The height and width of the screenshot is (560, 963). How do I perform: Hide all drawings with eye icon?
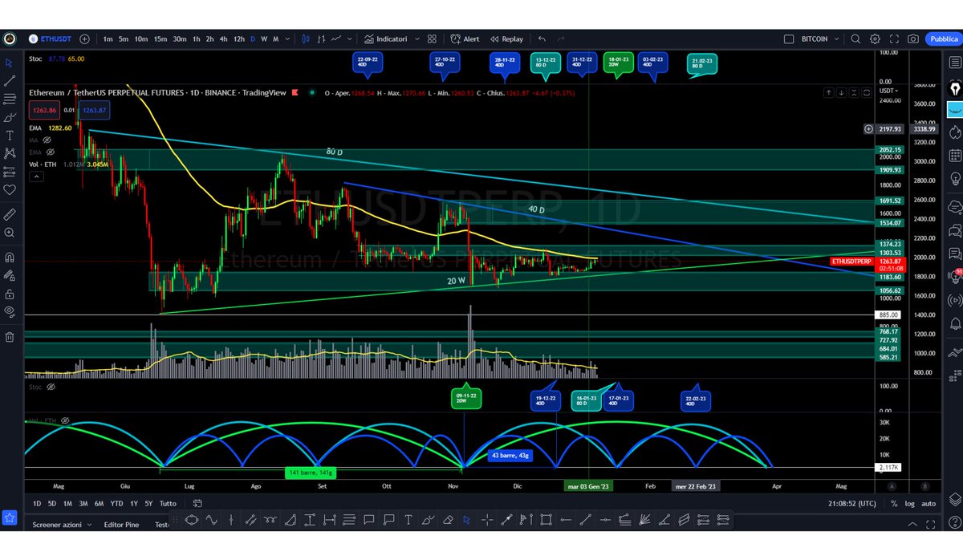[x=10, y=312]
